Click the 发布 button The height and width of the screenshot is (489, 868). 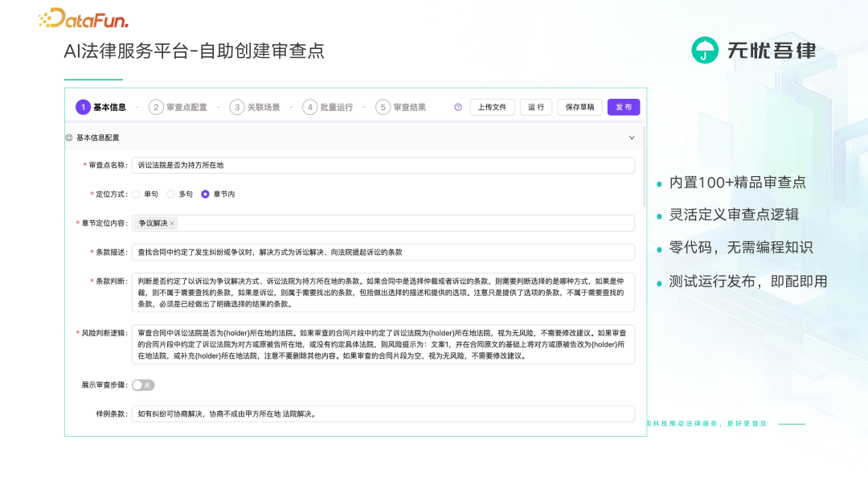(x=624, y=107)
